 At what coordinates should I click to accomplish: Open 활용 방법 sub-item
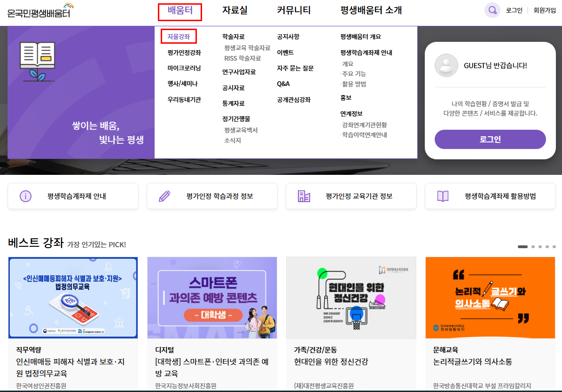coord(354,84)
